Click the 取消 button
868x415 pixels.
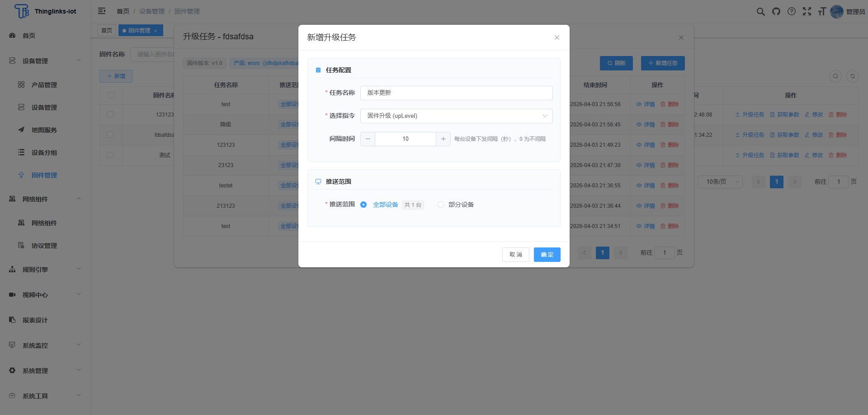515,255
